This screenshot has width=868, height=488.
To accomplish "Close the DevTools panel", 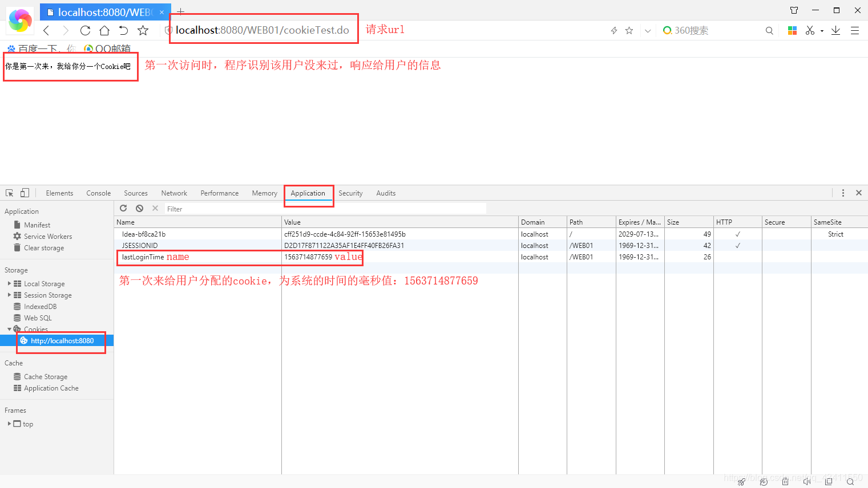I will coord(859,193).
